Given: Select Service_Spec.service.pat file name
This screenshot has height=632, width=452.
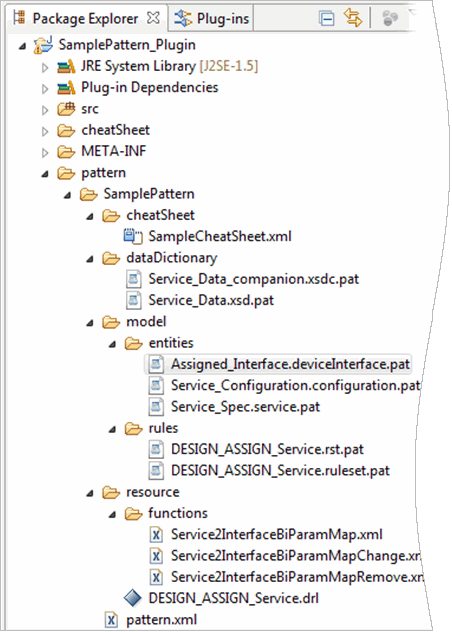Looking at the screenshot, I should click(x=245, y=407).
